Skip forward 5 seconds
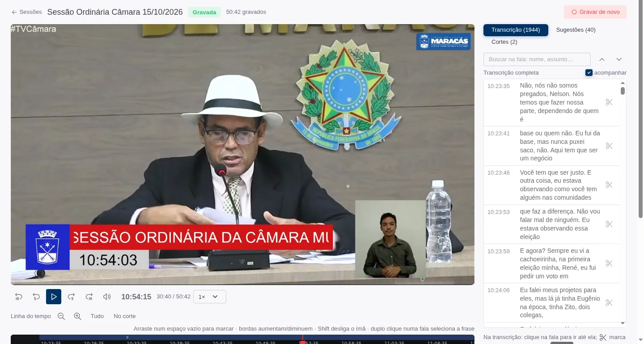This screenshot has width=644, height=344. [x=71, y=297]
